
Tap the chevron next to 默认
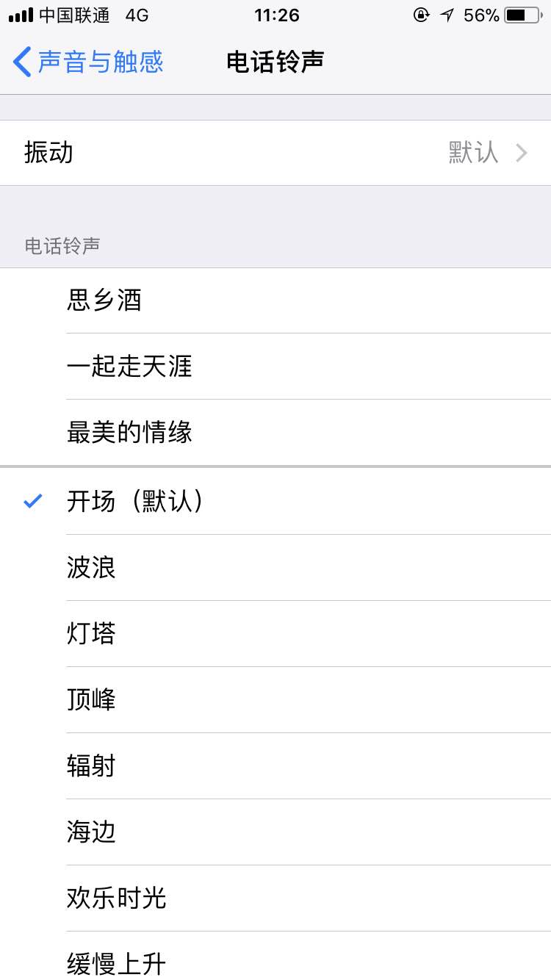pos(522,153)
